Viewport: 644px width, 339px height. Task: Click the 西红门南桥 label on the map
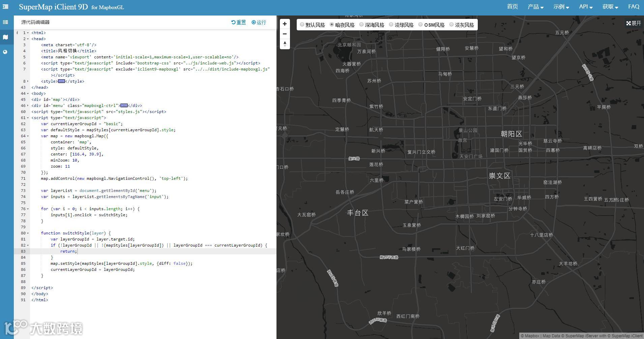408,316
